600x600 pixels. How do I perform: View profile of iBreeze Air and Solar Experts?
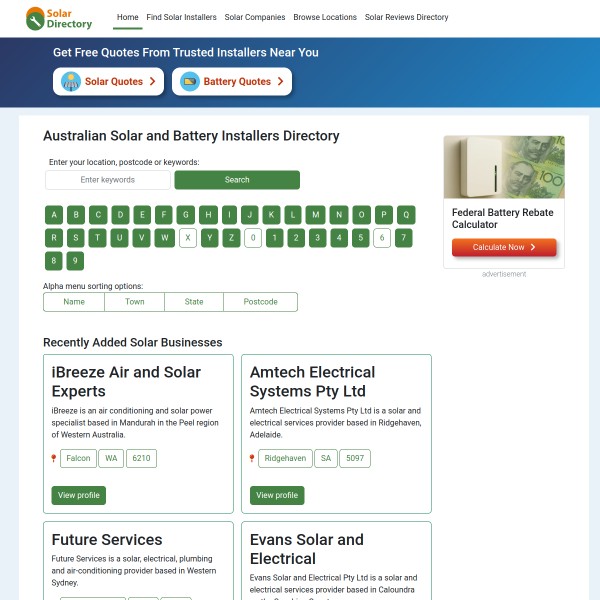pyautogui.click(x=78, y=495)
